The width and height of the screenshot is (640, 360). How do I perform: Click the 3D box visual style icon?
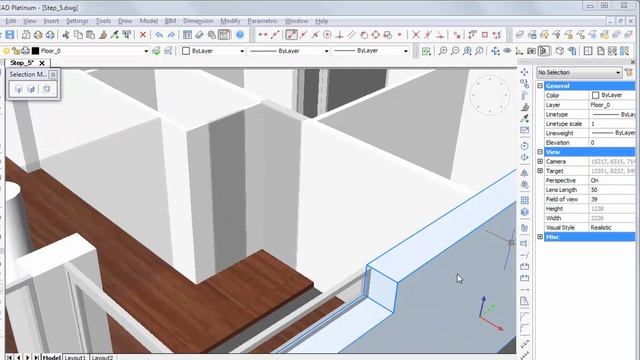coord(560,51)
